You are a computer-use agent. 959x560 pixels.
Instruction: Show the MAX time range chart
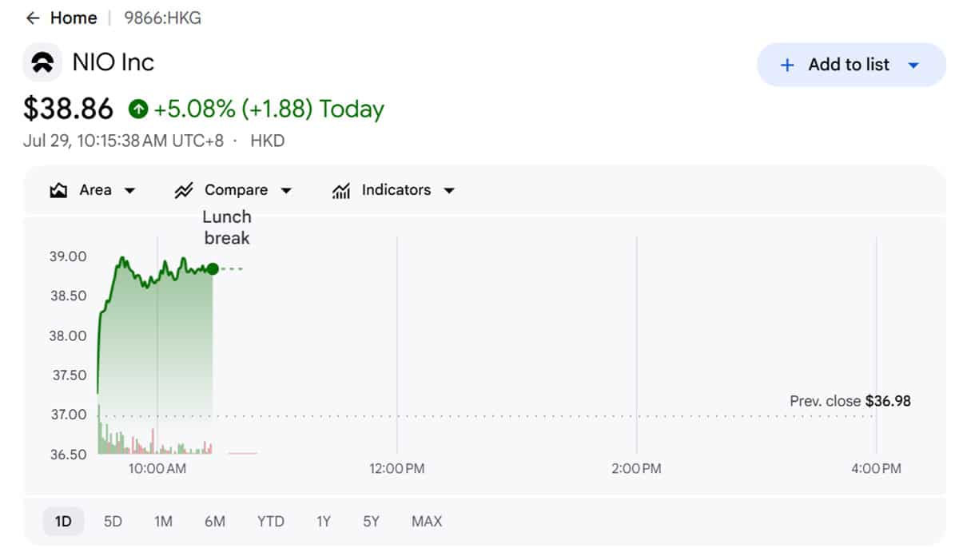point(427,522)
